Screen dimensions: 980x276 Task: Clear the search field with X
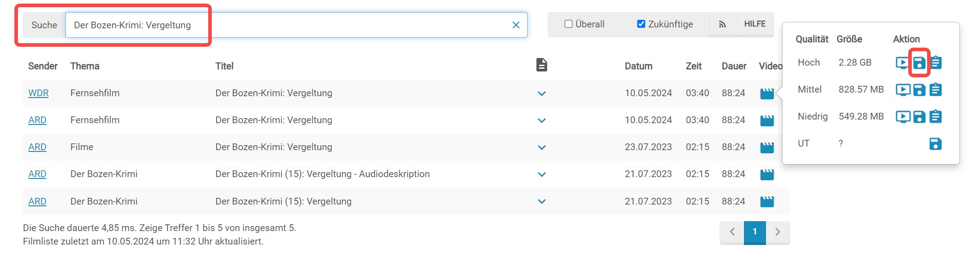pos(516,25)
